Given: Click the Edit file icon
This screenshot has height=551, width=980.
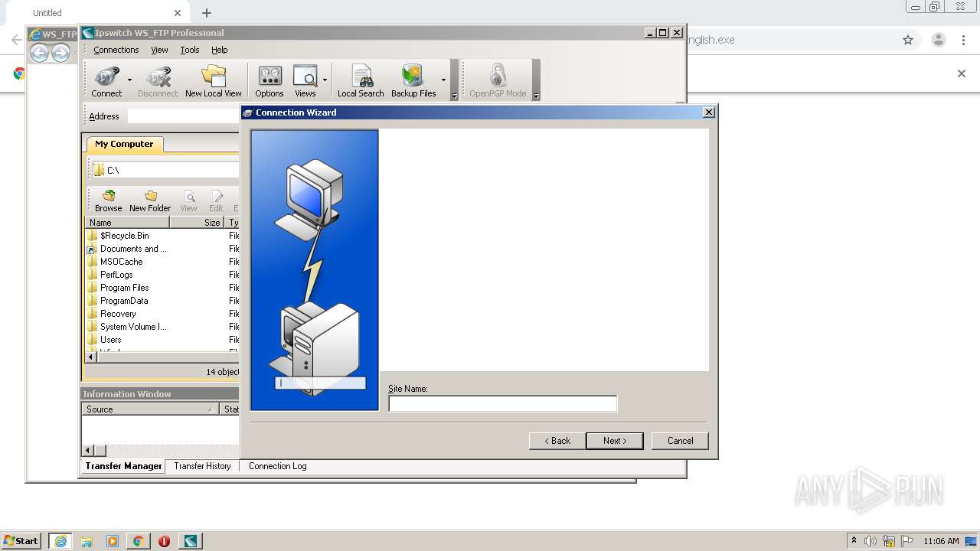Looking at the screenshot, I should click(216, 201).
